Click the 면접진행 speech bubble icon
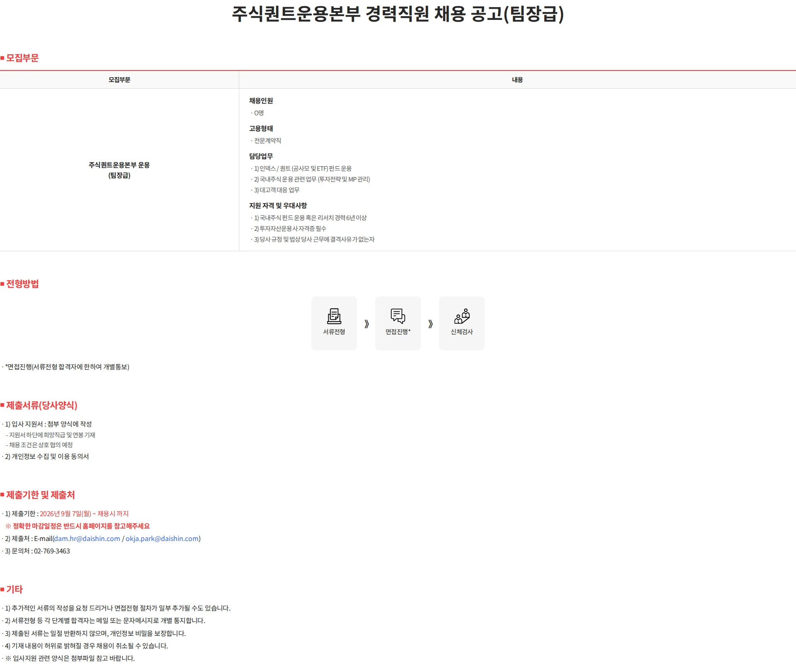 click(398, 316)
